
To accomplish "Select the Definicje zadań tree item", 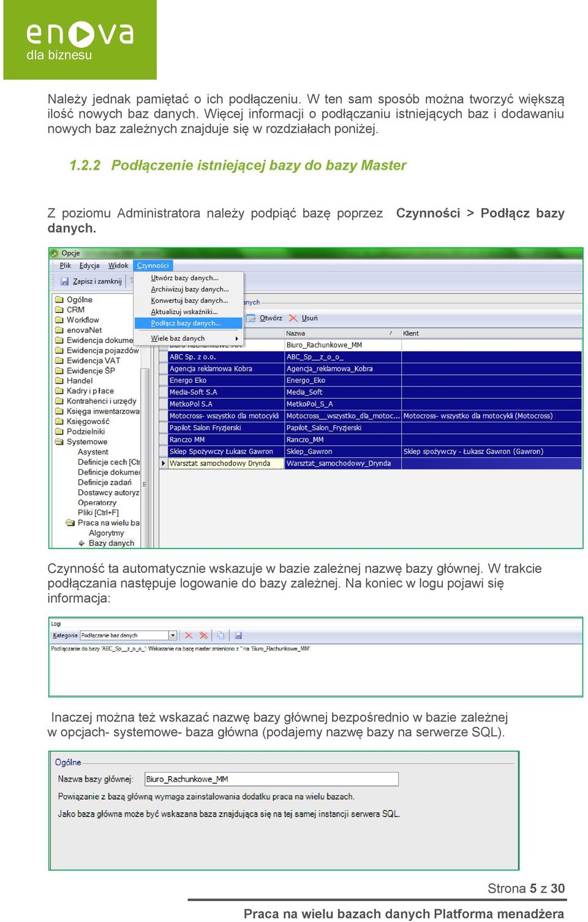I will 104,482.
